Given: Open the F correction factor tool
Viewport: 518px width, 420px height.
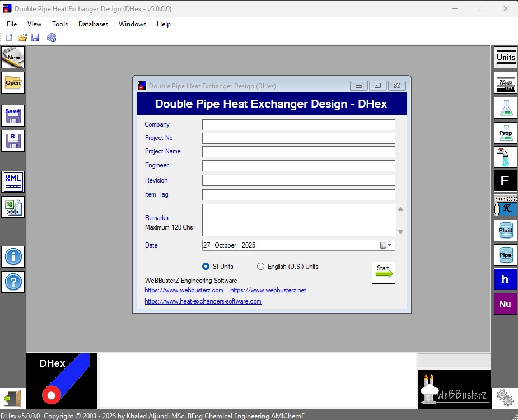Looking at the screenshot, I should [x=505, y=181].
